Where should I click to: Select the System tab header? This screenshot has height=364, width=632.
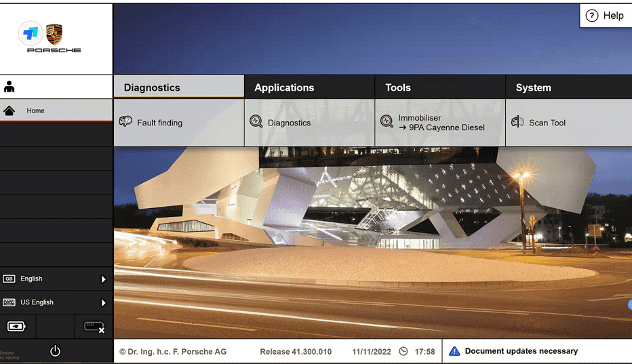click(x=569, y=87)
